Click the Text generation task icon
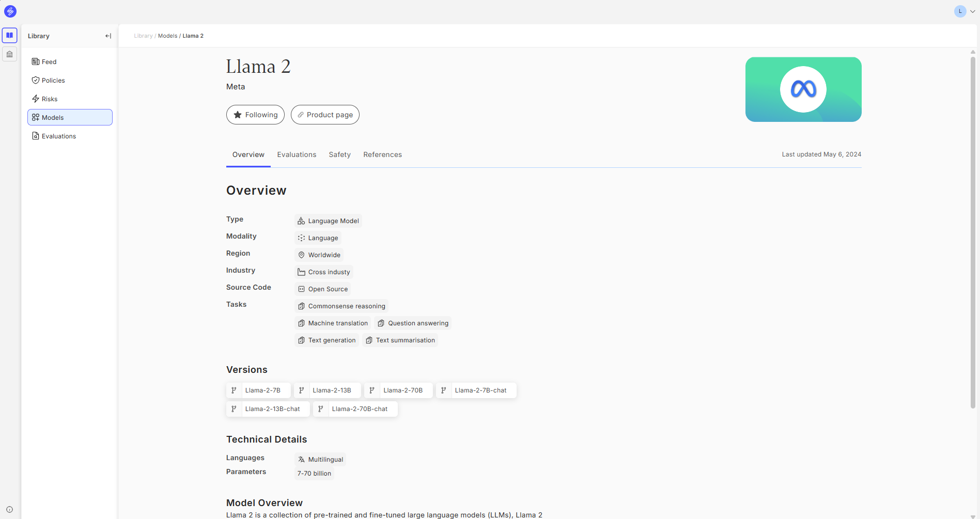Viewport: 980px width, 519px height. pos(301,340)
